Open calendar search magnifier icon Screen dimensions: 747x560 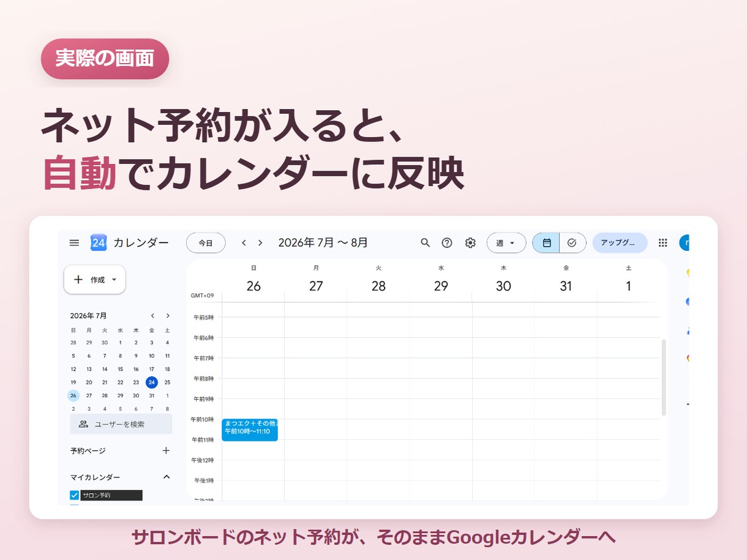coord(425,243)
